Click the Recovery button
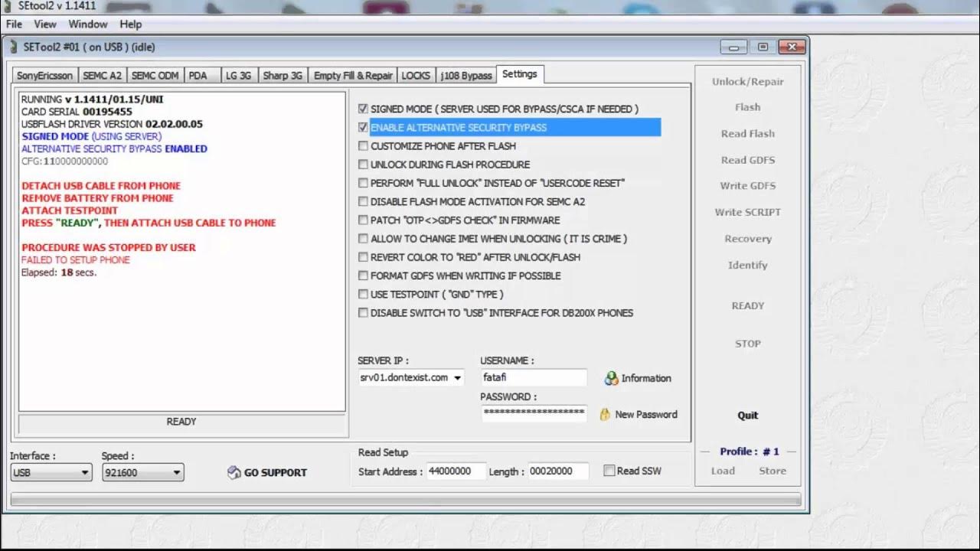Viewport: 980px width, 551px height. pos(748,239)
